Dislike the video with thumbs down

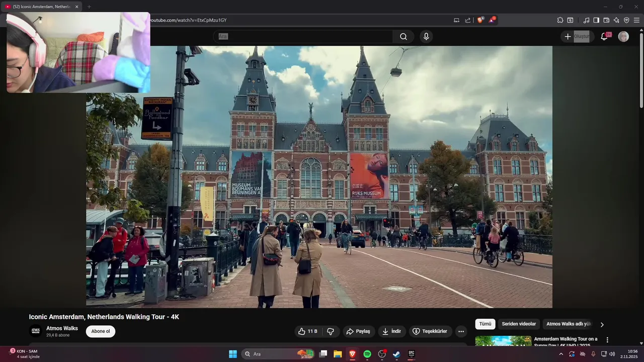pyautogui.click(x=331, y=331)
